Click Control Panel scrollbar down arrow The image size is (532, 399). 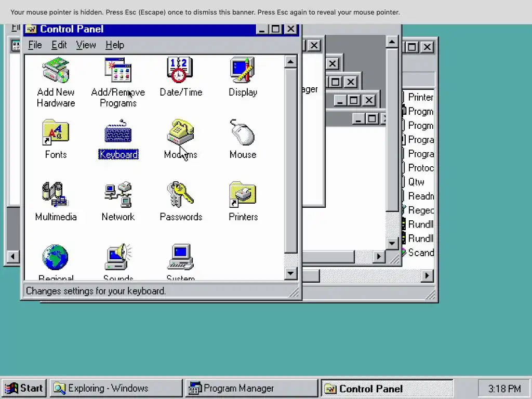[x=290, y=273]
